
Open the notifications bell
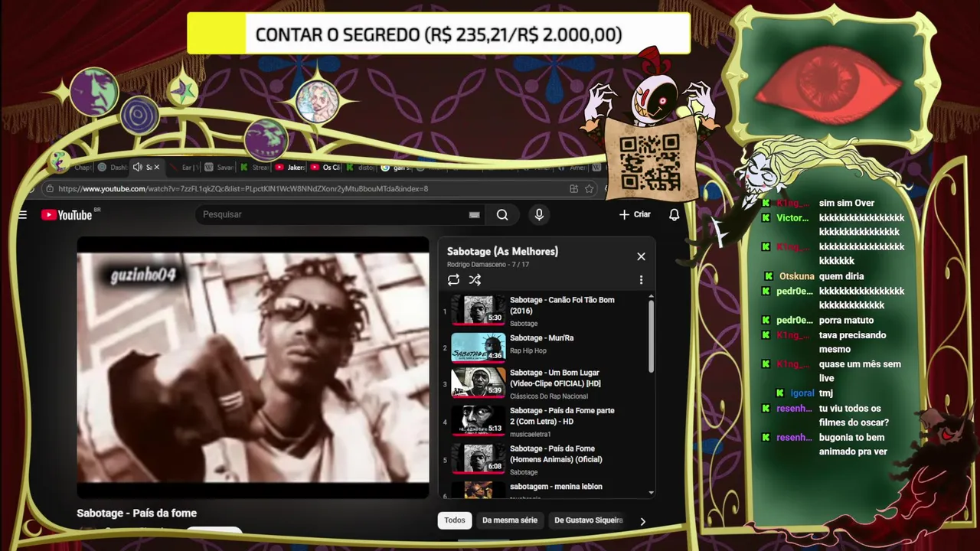674,215
